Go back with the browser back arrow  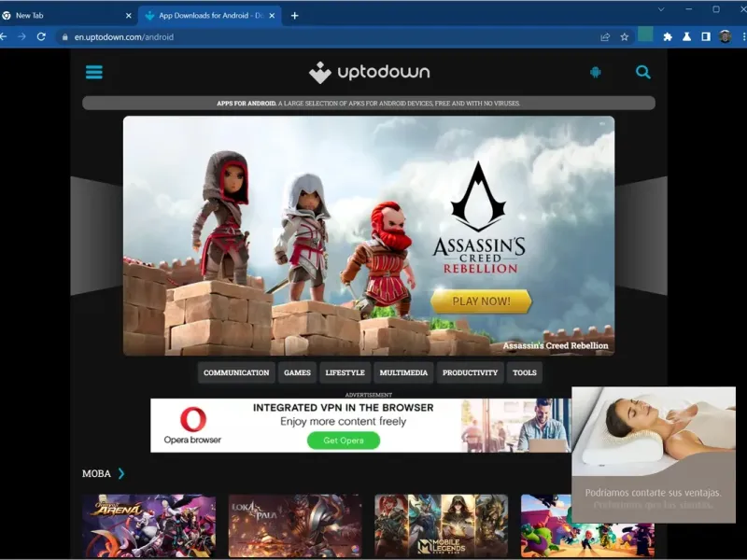coord(4,36)
